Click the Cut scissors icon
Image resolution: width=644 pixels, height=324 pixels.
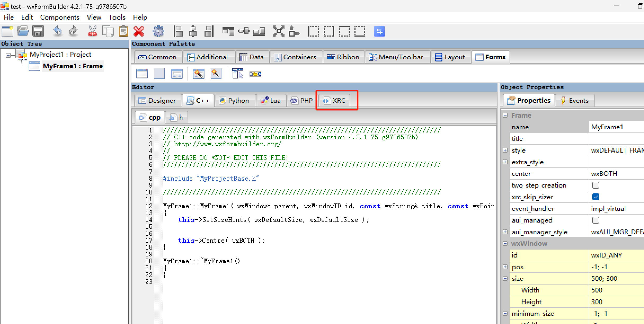coord(92,31)
